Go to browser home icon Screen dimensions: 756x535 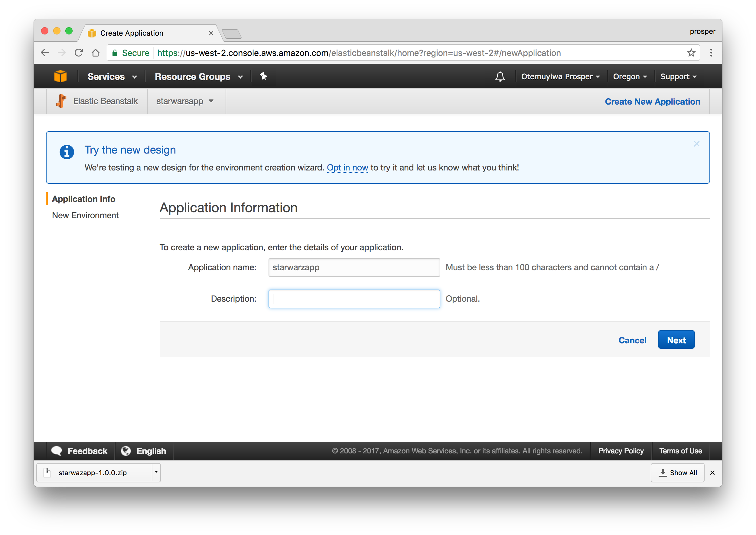(x=96, y=53)
